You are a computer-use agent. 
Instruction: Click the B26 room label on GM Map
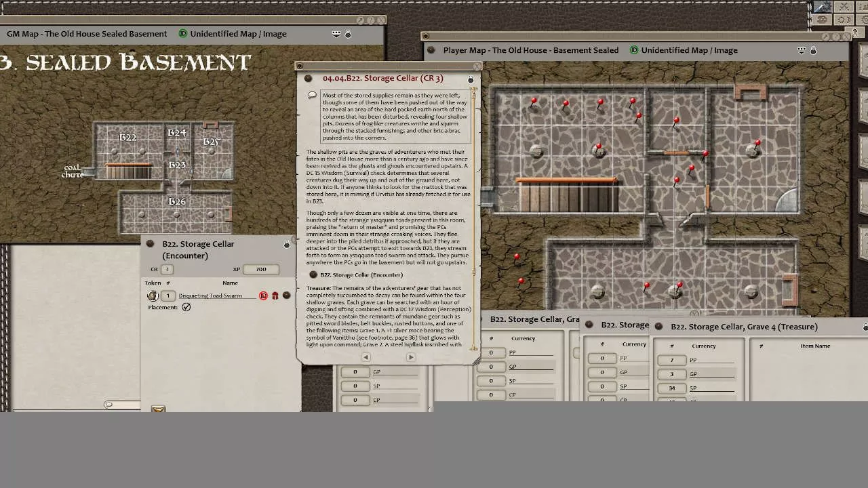click(176, 201)
